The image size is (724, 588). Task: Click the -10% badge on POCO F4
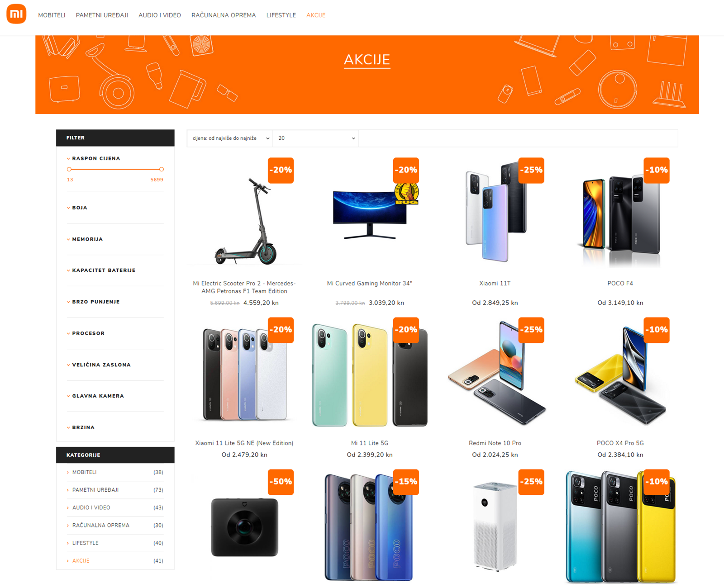[656, 171]
